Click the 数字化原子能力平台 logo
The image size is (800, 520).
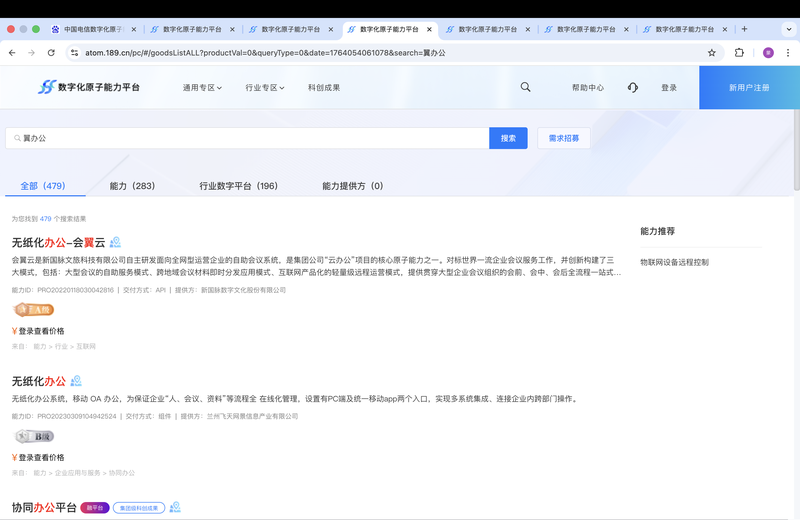tap(89, 87)
